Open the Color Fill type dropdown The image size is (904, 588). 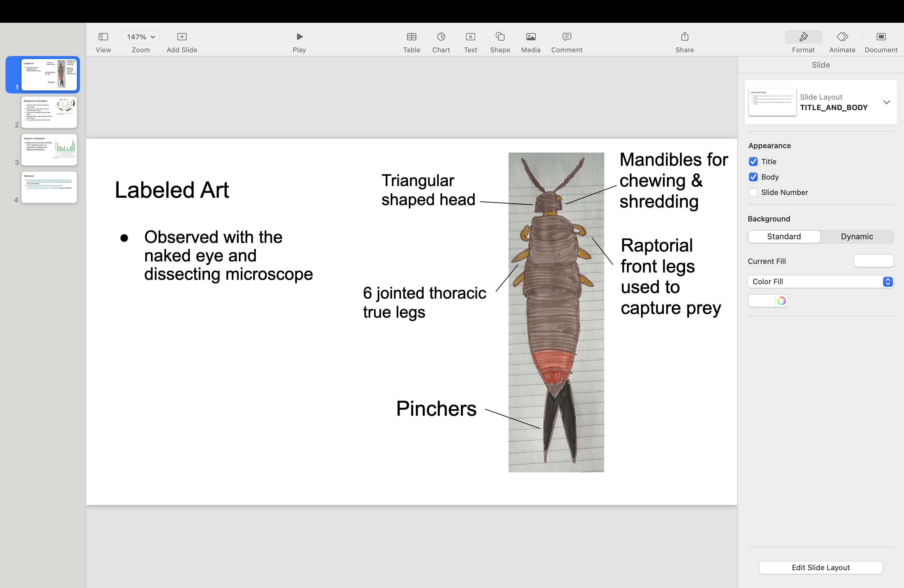pyautogui.click(x=820, y=281)
